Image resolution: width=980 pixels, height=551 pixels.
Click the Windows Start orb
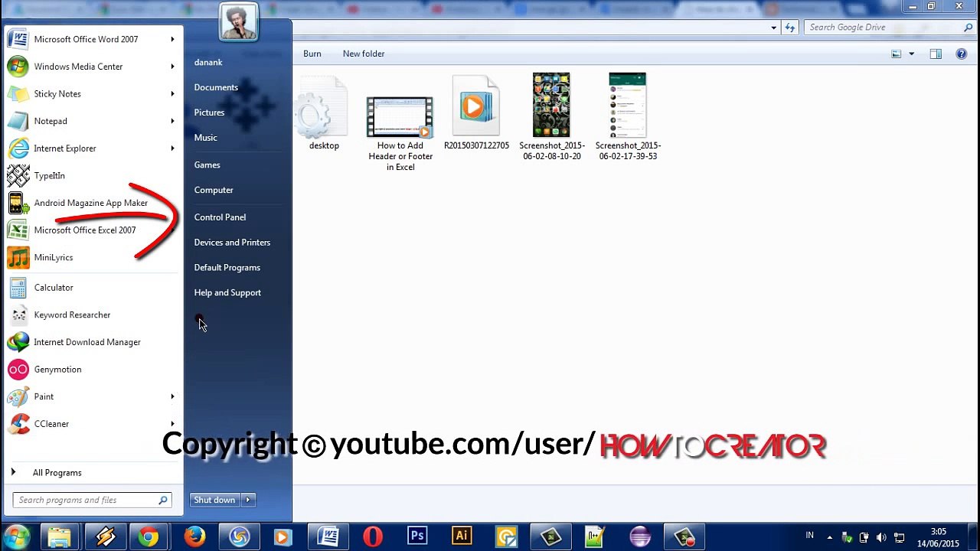point(17,536)
